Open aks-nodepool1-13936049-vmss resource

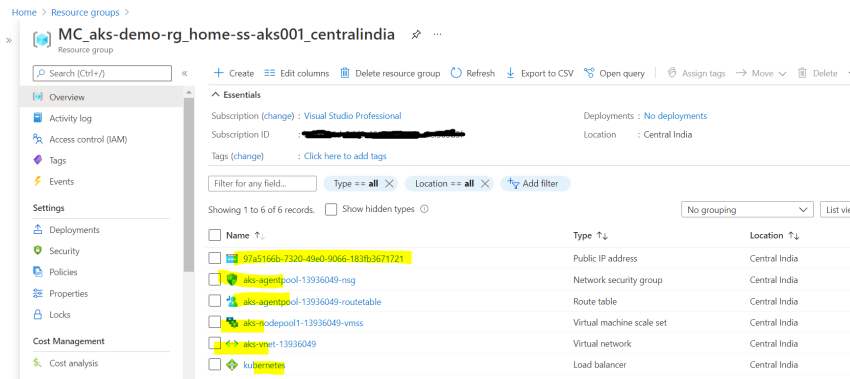(303, 323)
